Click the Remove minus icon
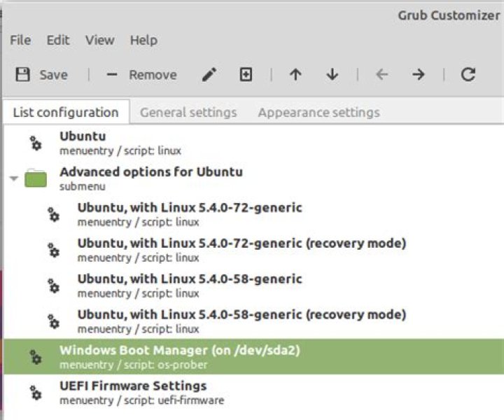Image resolution: width=504 pixels, height=420 pixels. tap(112, 75)
